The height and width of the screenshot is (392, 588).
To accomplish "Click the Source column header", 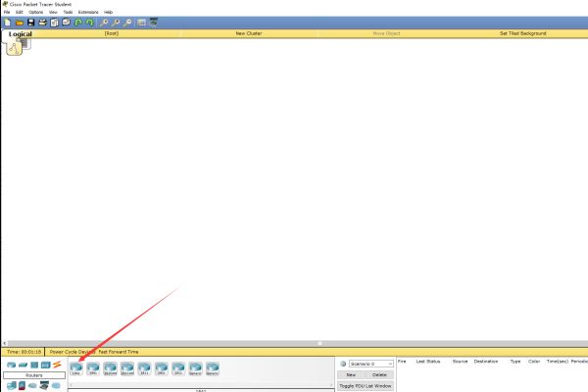I will 460,362.
